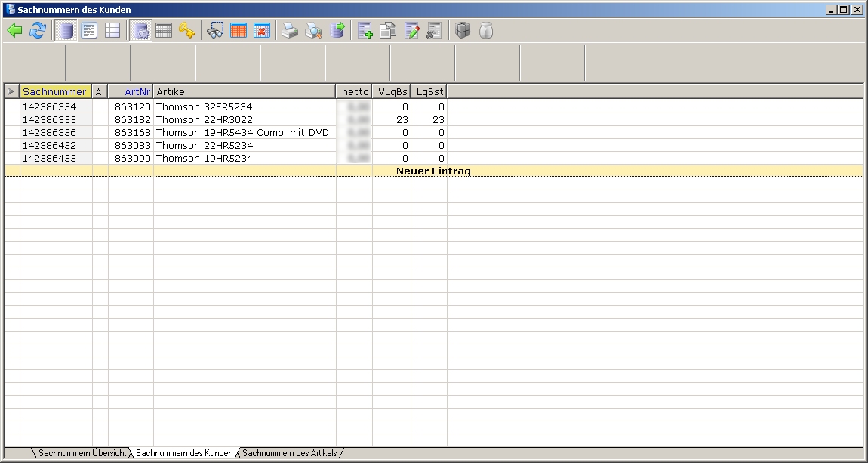
Task: Toggle the database cylinder view button
Action: [x=66, y=31]
